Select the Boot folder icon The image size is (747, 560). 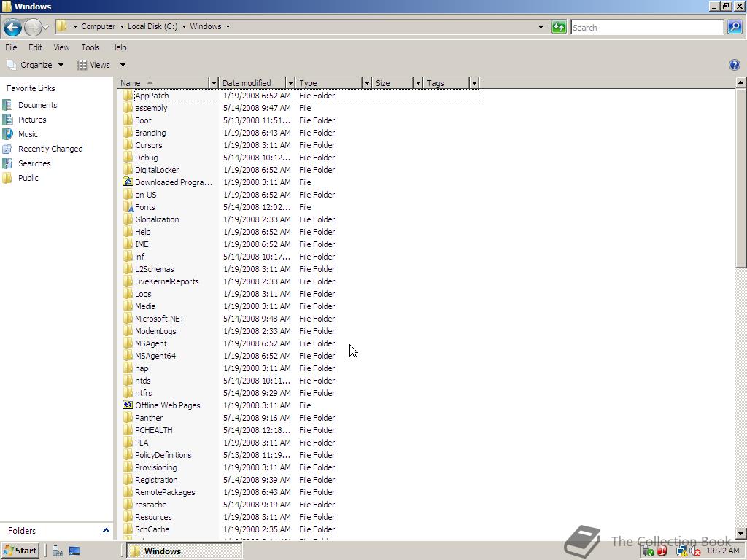tap(128, 120)
